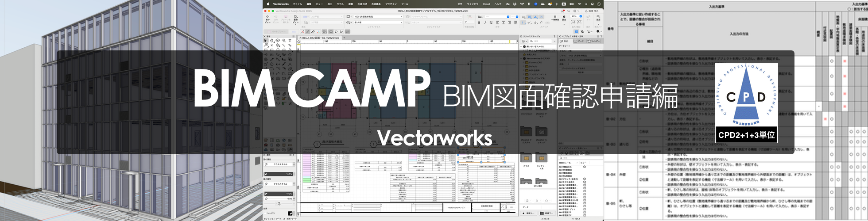Click Resource Manager search field
868x221 pixels.
point(541,41)
